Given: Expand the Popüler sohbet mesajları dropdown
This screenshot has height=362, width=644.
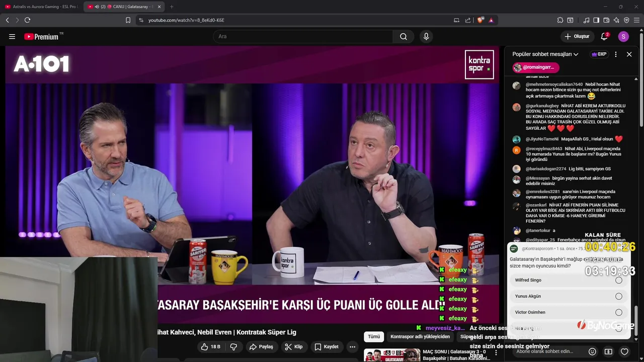Looking at the screenshot, I should (x=545, y=54).
